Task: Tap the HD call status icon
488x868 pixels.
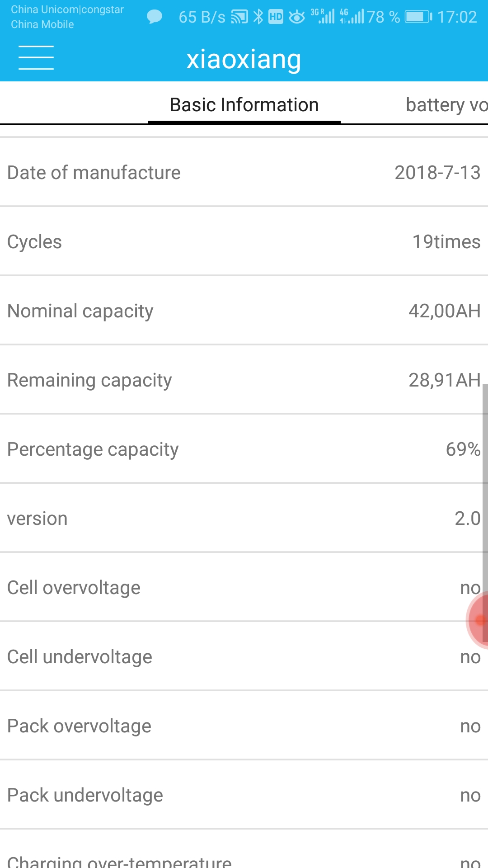Action: click(x=276, y=17)
